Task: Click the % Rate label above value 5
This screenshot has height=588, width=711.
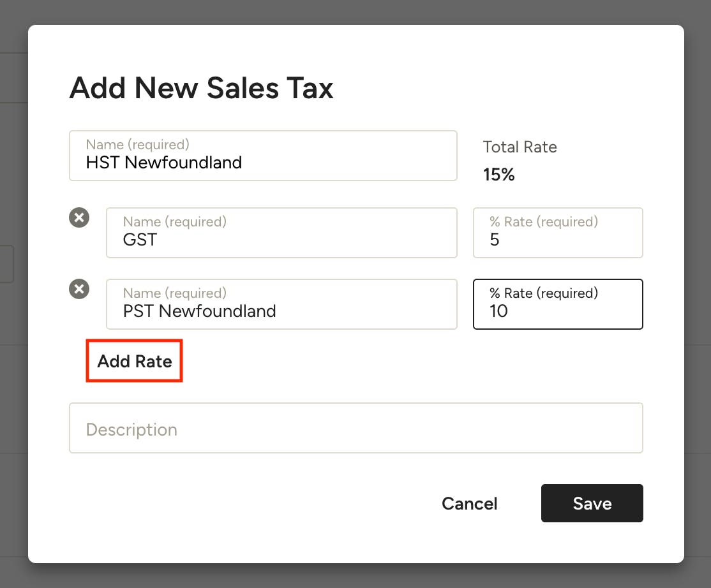Action: pyautogui.click(x=543, y=221)
